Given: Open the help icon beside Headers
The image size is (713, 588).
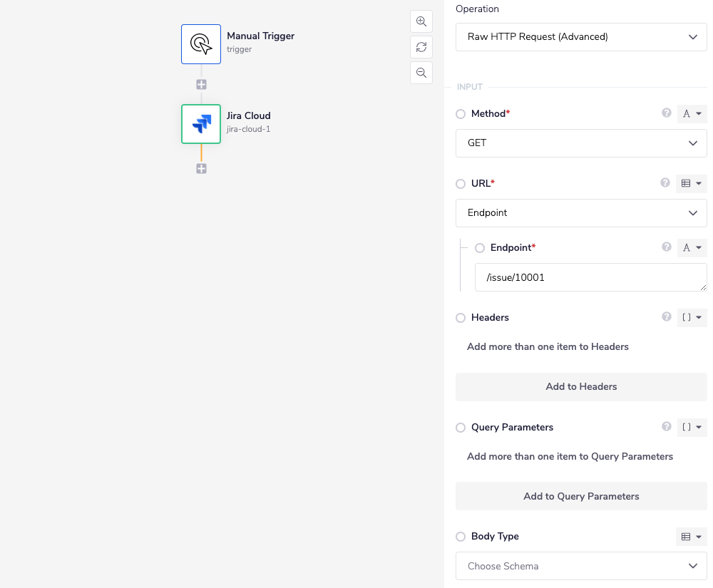Looking at the screenshot, I should click(666, 317).
